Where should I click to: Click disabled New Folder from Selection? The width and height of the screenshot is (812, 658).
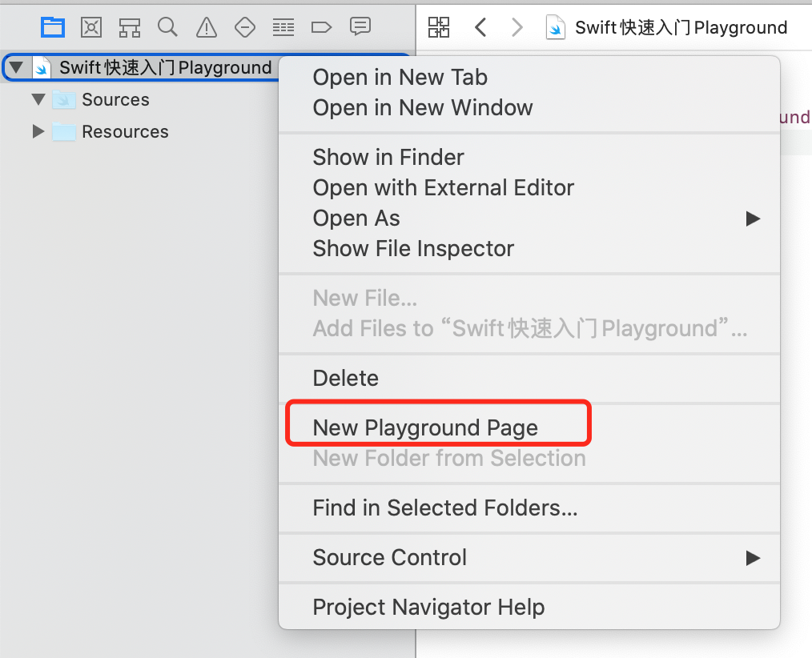449,458
